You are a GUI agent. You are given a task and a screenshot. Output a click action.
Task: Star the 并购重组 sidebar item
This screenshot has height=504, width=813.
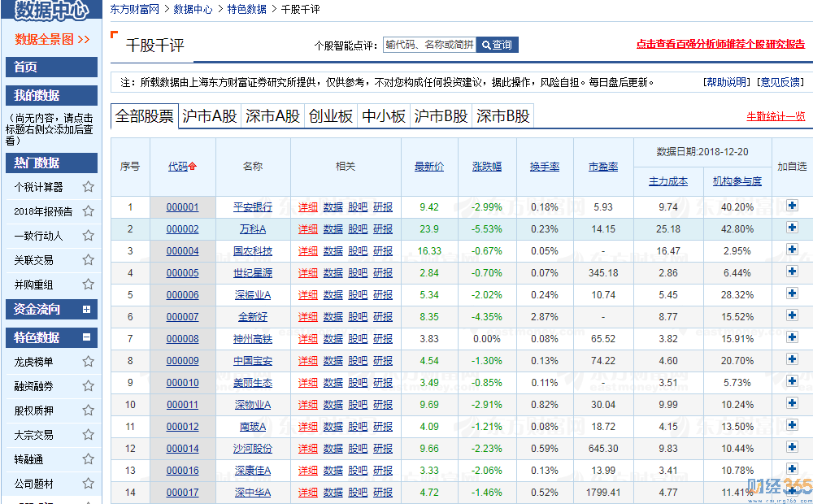[89, 285]
